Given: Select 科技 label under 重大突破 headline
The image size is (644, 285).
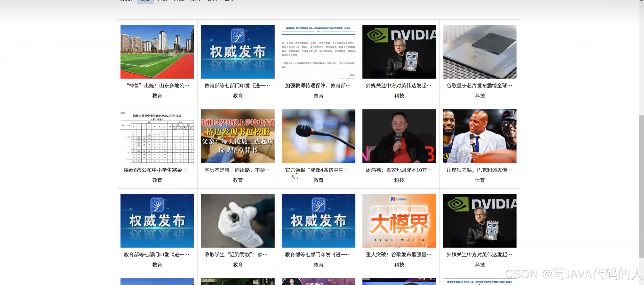Looking at the screenshot, I should coord(399,264).
